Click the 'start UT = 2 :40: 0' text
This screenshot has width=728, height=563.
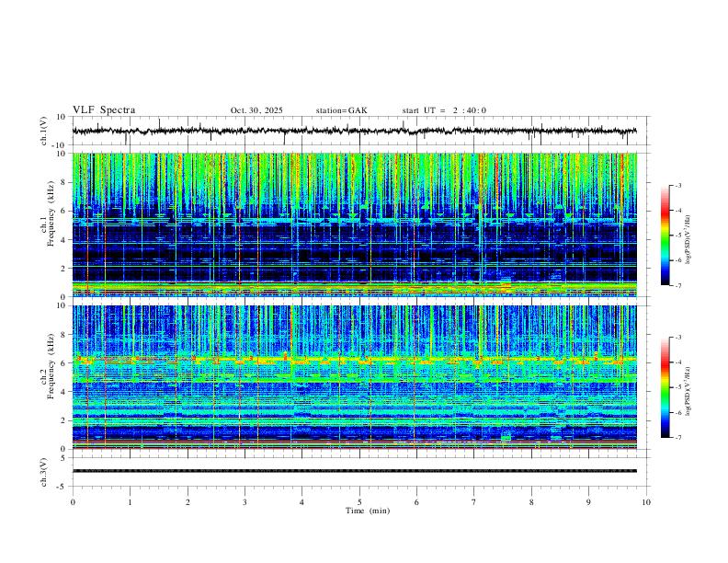(x=444, y=110)
